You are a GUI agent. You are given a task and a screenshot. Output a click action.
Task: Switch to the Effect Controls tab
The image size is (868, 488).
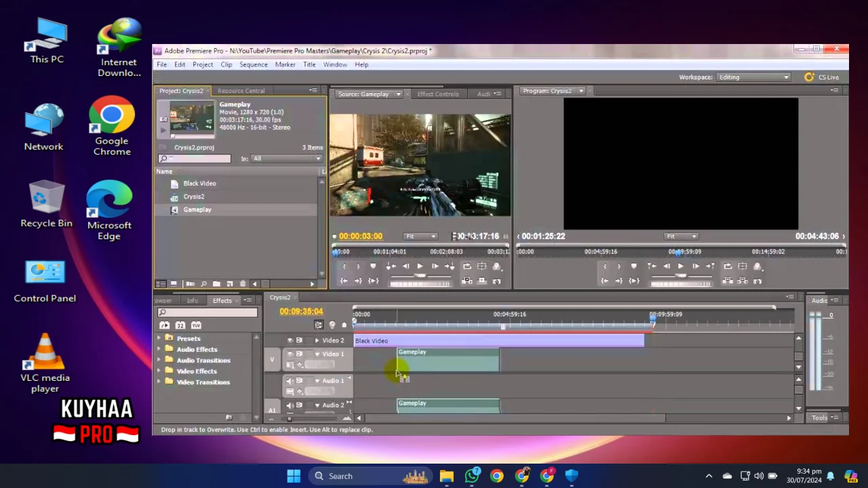point(438,94)
